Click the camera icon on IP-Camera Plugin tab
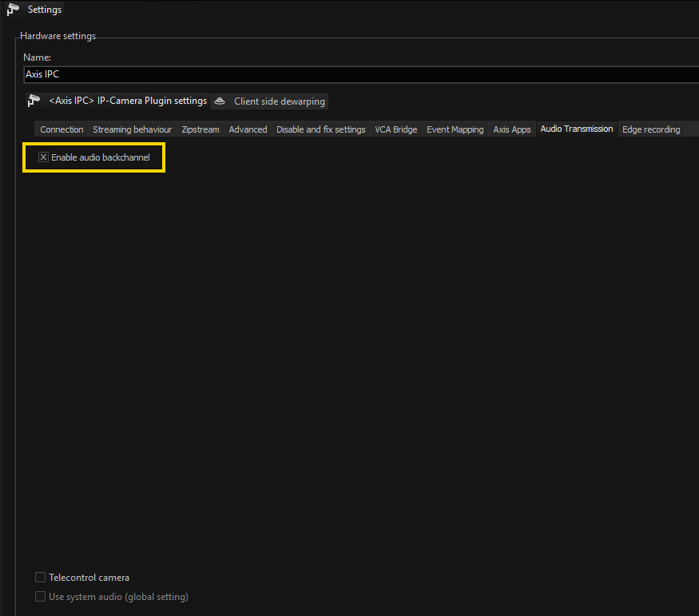 (x=34, y=101)
